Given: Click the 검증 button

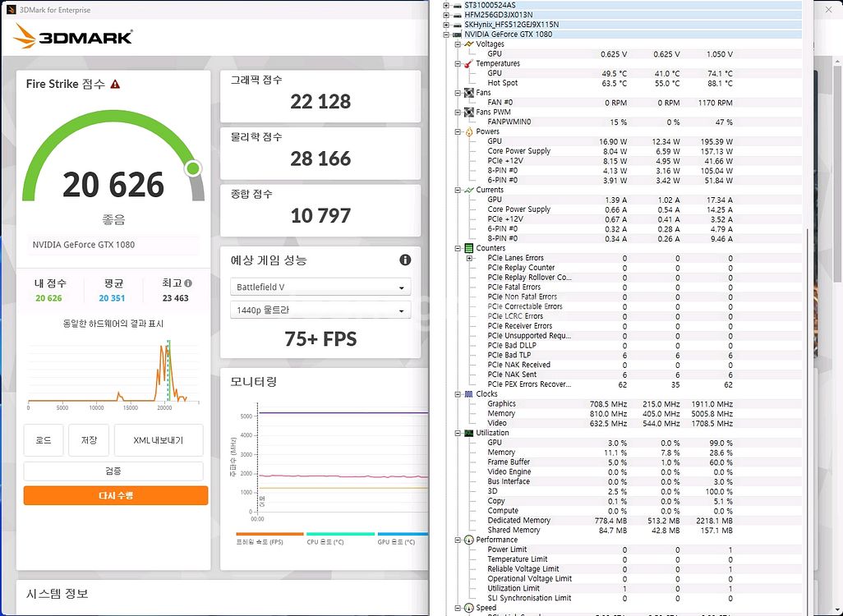Looking at the screenshot, I should click(113, 471).
